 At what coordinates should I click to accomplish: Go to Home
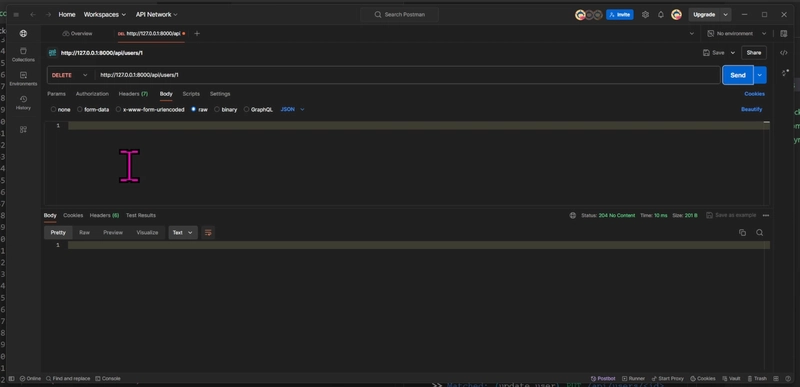coord(67,15)
